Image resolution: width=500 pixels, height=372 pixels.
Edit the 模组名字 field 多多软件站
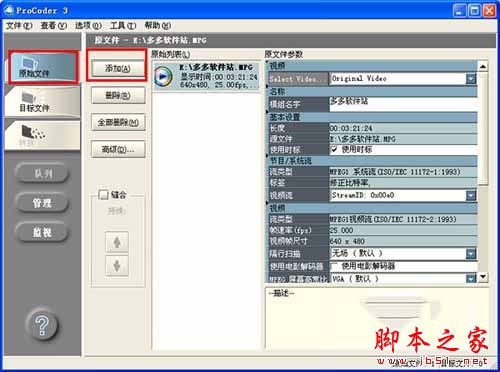pyautogui.click(x=403, y=104)
